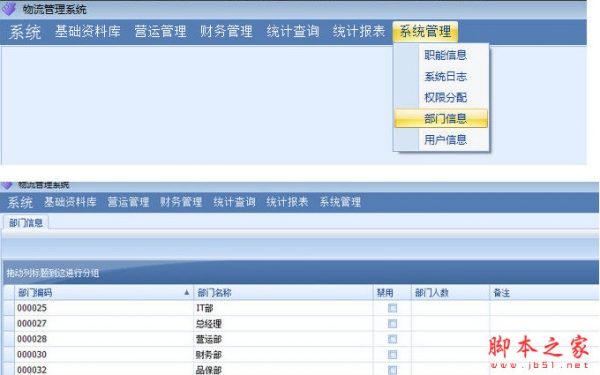The height and width of the screenshot is (375, 600).
Task: Click the IT部 department name cell
Action: pos(283,308)
